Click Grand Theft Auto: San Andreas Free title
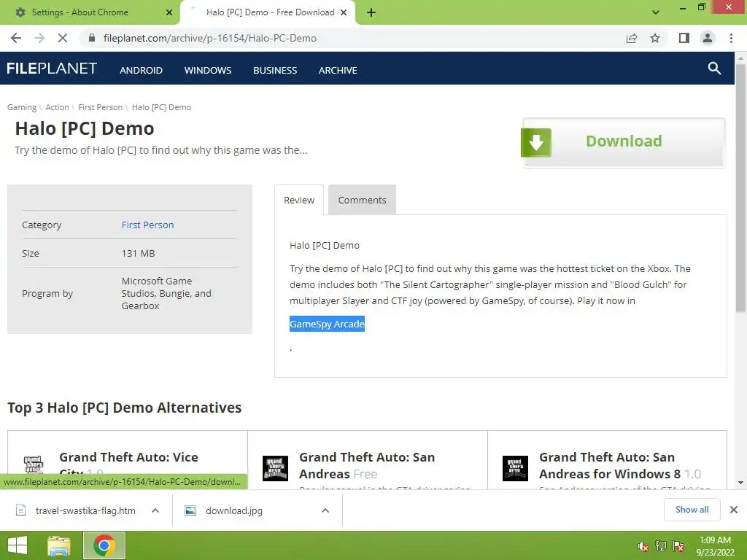Image resolution: width=747 pixels, height=560 pixels. (367, 465)
